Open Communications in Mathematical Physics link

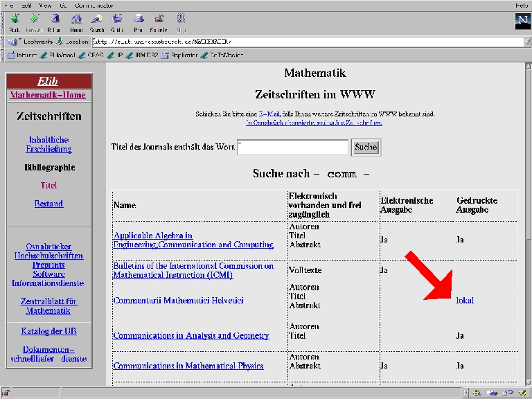click(188, 366)
